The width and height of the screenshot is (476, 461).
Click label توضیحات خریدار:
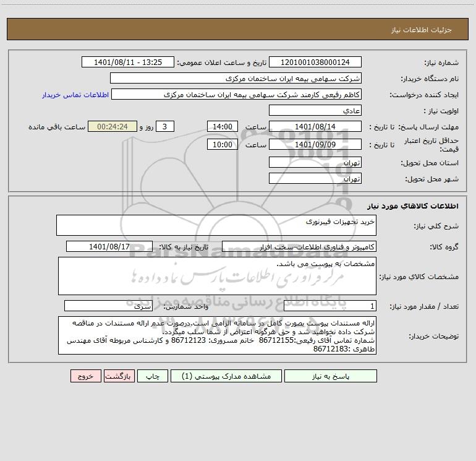(x=433, y=336)
